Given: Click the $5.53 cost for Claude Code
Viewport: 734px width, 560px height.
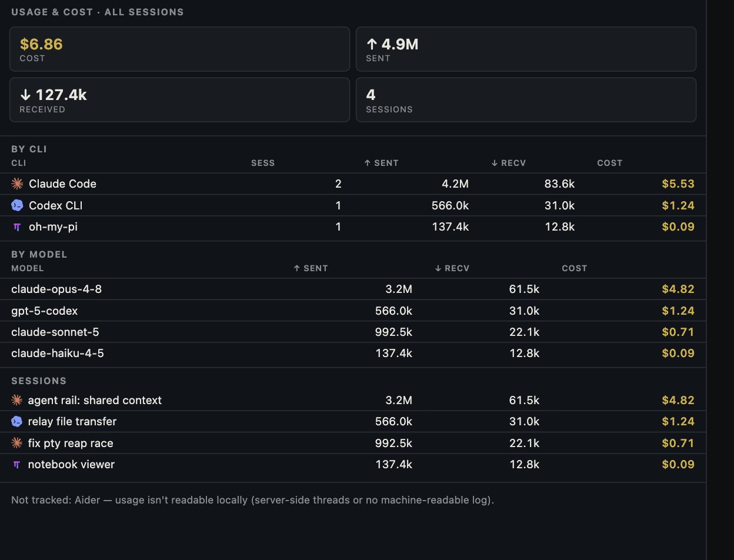Looking at the screenshot, I should pos(678,184).
